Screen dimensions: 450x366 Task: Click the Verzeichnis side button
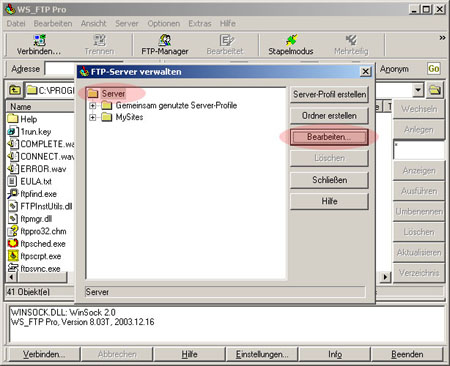tap(419, 273)
